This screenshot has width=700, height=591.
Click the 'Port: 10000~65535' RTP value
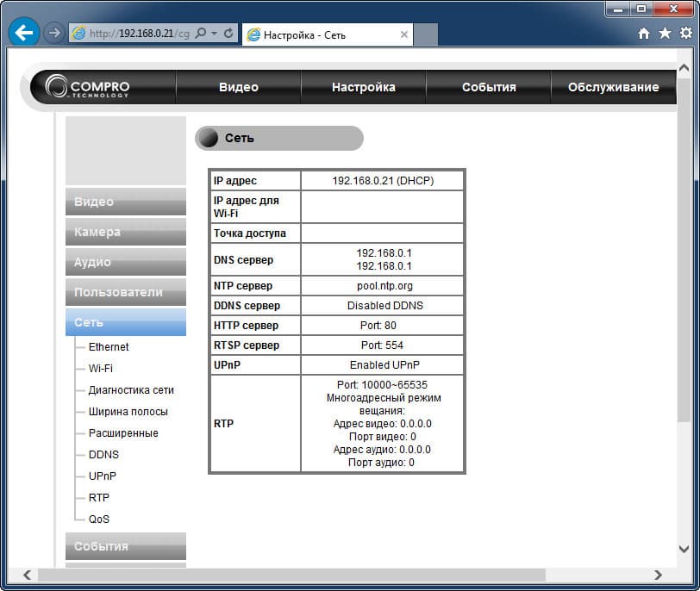tap(382, 384)
